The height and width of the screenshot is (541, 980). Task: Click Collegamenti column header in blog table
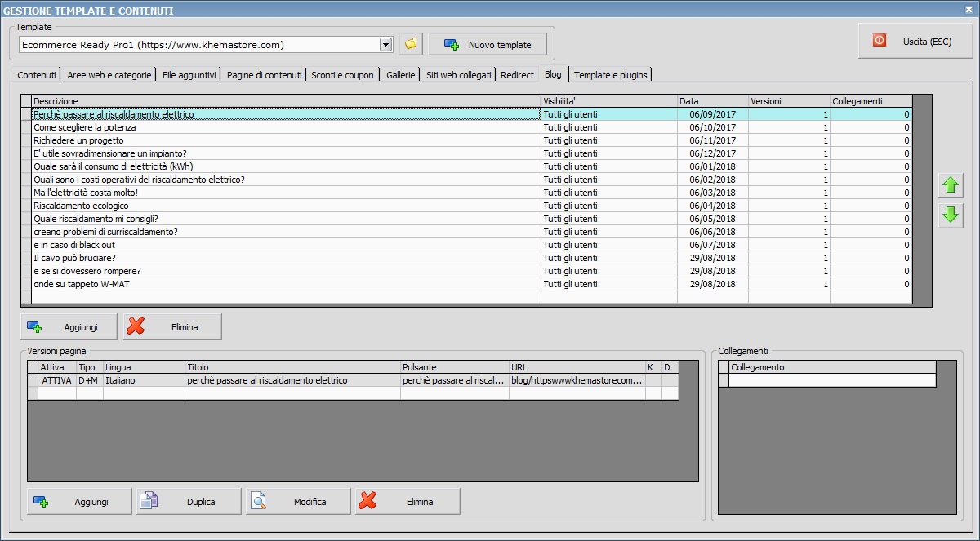click(871, 101)
